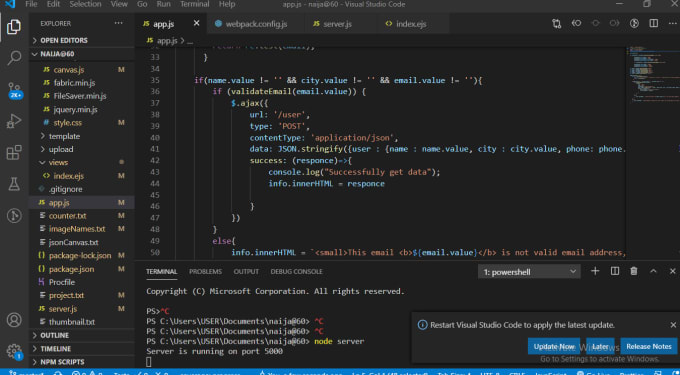
Task: Open imageNames.txt in the explorer
Action: click(x=77, y=229)
